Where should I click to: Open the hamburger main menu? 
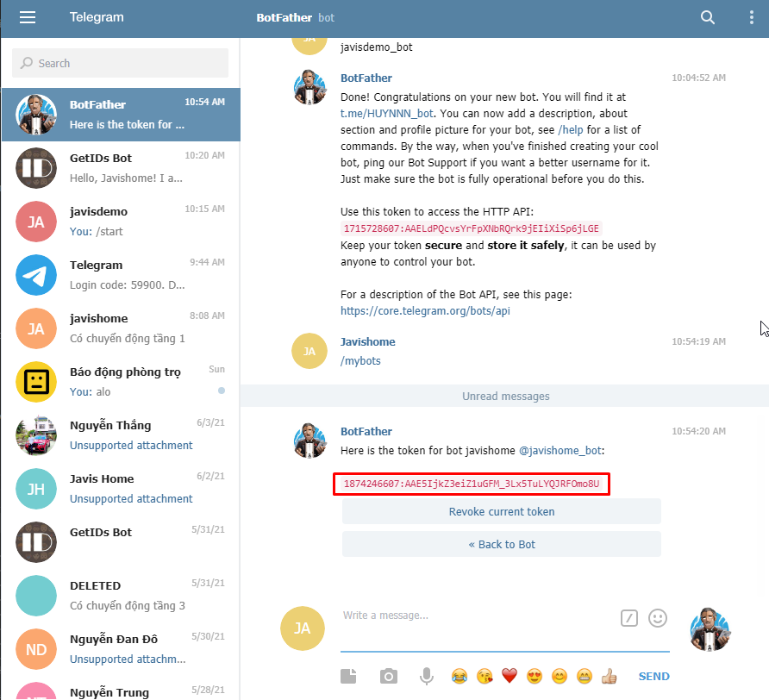pos(28,17)
